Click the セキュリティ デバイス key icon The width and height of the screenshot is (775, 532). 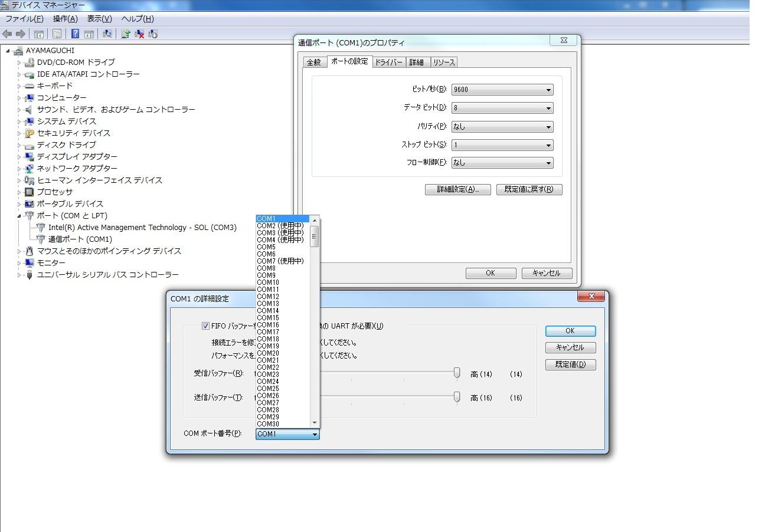30,133
